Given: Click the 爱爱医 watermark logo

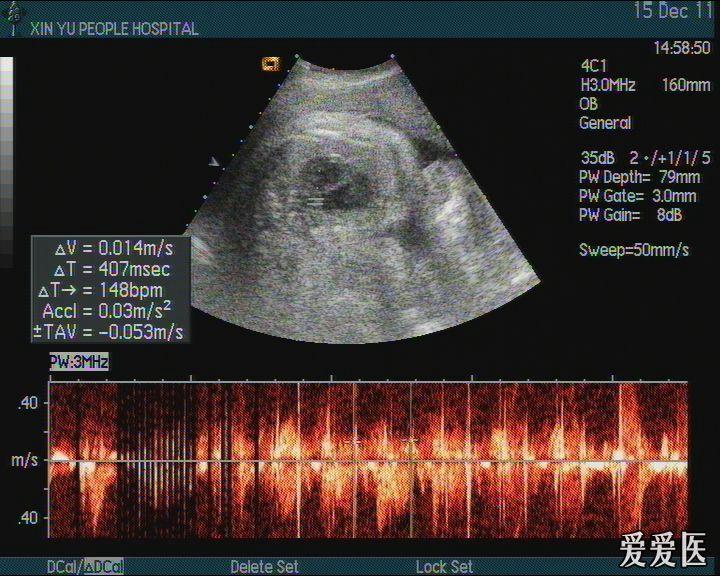Looking at the screenshot, I should 663,549.
